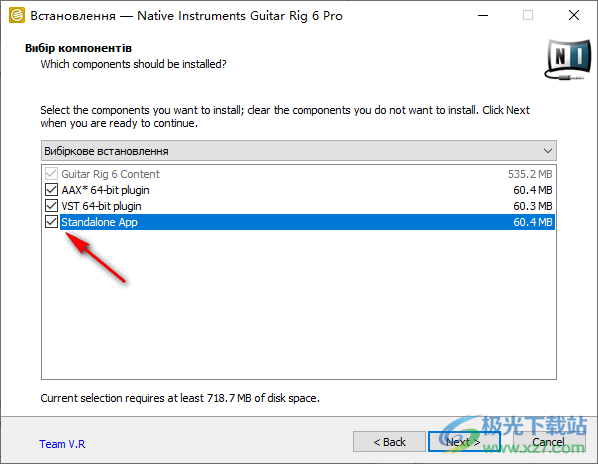
Task: Open the installation type dropdown arrow
Action: (x=548, y=151)
